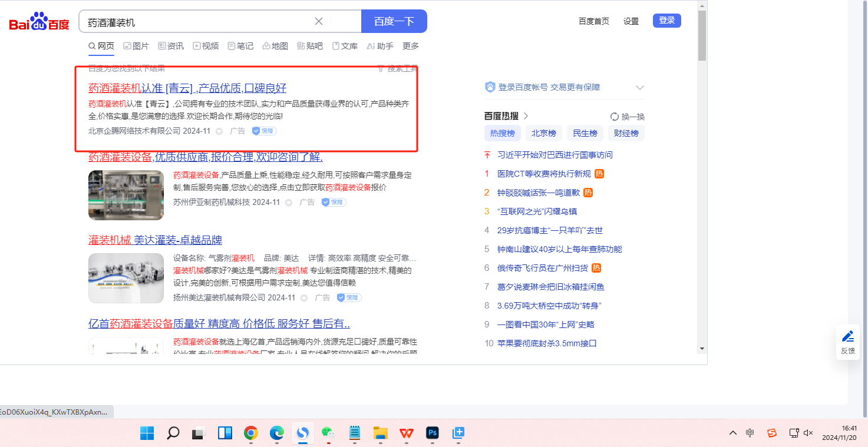Screen dimensions: 868x447
Task: Launch Photoshop from the taskbar
Action: click(433, 433)
